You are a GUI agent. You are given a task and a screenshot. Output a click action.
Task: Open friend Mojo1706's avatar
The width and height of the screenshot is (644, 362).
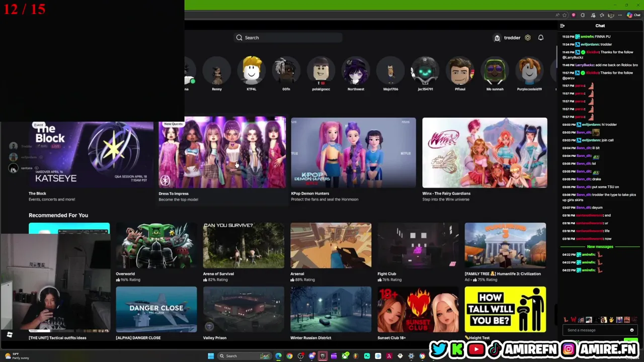click(390, 71)
